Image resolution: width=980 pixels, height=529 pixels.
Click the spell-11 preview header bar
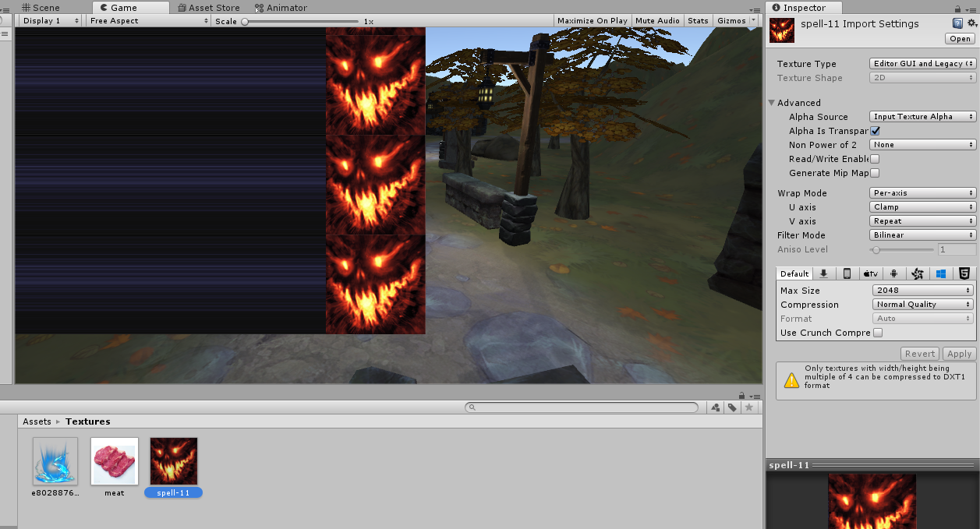(x=872, y=465)
